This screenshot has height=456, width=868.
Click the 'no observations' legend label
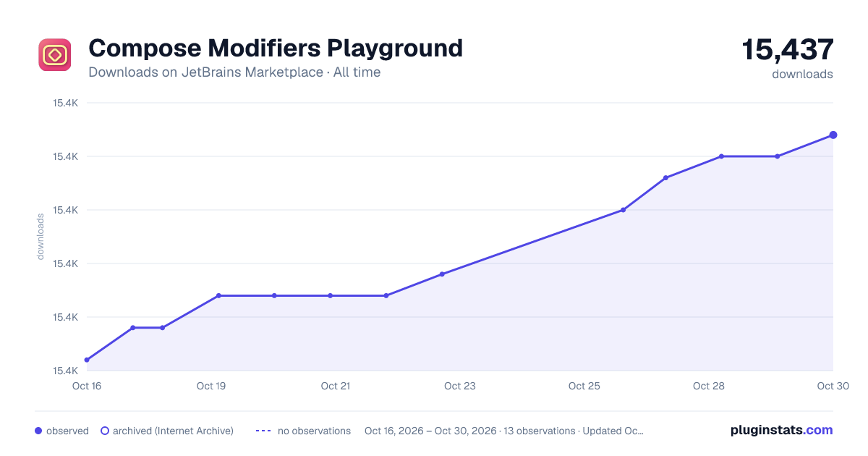tap(314, 431)
